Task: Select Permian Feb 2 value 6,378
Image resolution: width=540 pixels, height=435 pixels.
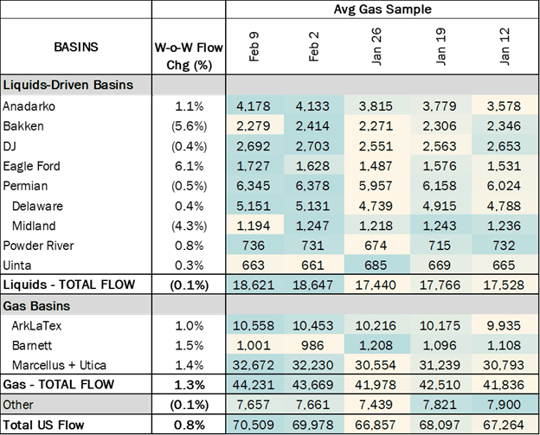Action: click(313, 186)
